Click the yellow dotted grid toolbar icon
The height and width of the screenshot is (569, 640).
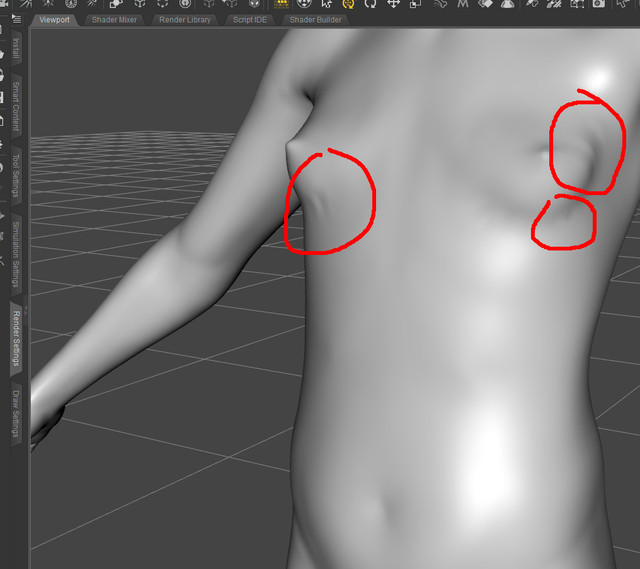281,4
